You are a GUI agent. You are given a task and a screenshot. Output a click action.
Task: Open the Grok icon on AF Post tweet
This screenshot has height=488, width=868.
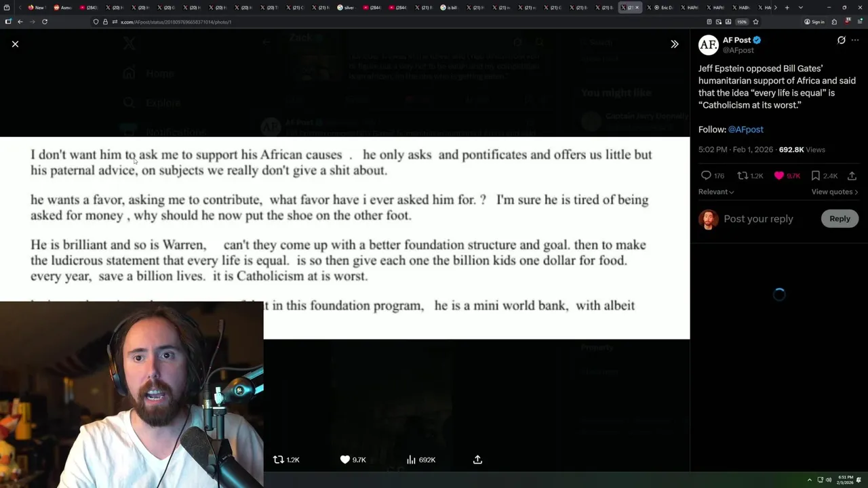(842, 40)
